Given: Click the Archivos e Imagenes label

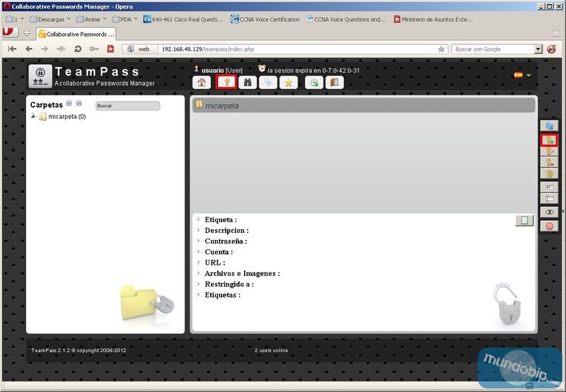Looking at the screenshot, I should coord(242,273).
